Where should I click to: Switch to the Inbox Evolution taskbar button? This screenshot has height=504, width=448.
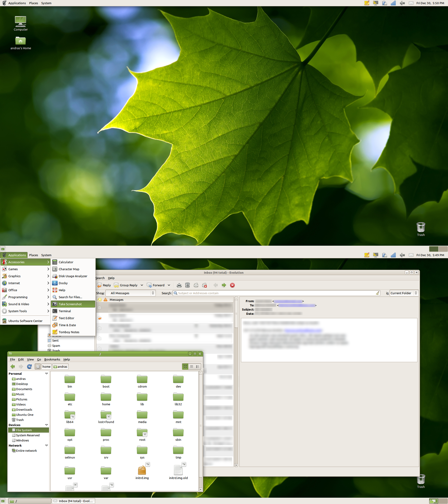pyautogui.click(x=73, y=501)
